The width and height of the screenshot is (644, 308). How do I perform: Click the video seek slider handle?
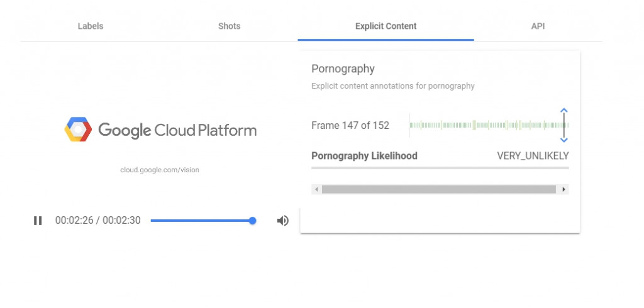coord(252,221)
